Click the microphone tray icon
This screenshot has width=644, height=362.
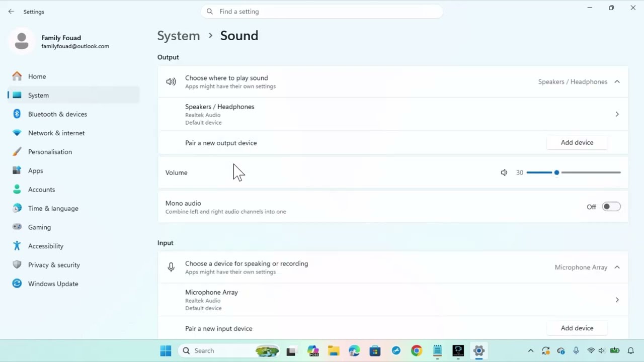[576, 351]
